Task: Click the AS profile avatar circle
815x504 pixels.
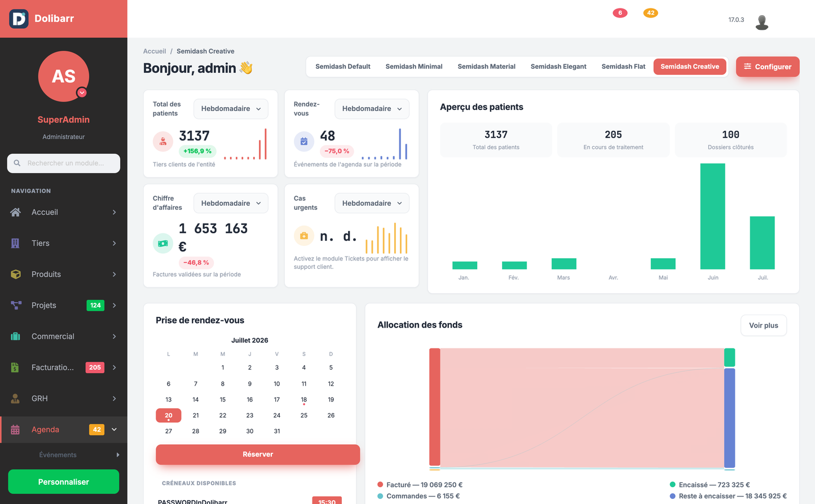Action: (x=64, y=77)
